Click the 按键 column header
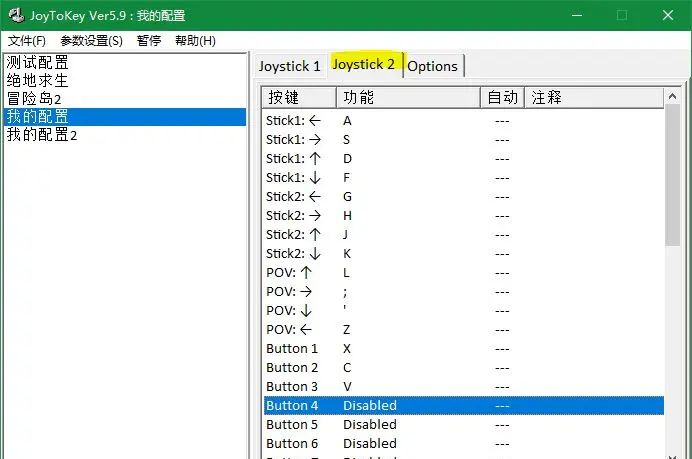Viewport: 692px width, 459px height. point(299,97)
